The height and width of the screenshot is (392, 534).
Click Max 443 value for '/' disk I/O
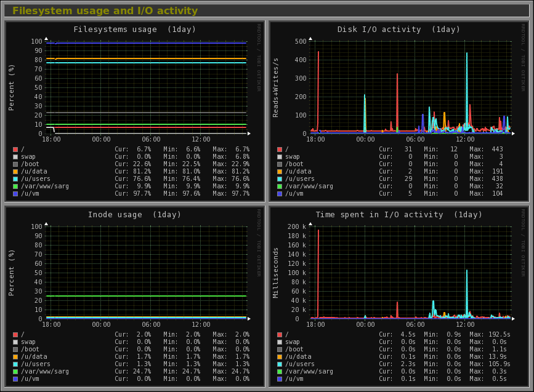point(497,150)
